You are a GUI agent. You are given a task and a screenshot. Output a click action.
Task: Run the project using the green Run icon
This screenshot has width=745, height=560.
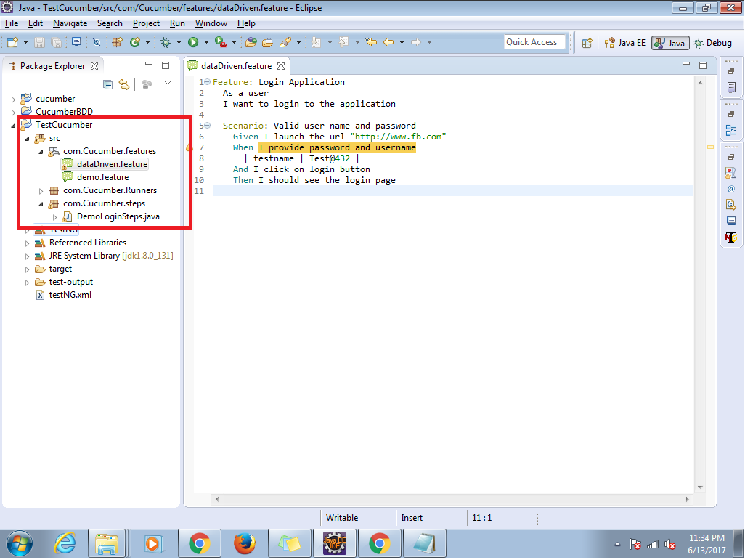[192, 42]
